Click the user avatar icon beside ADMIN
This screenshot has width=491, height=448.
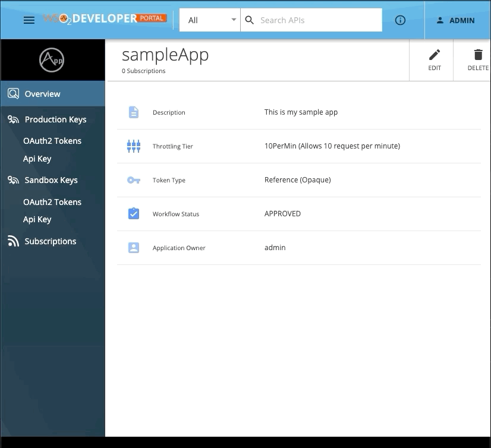pos(440,20)
